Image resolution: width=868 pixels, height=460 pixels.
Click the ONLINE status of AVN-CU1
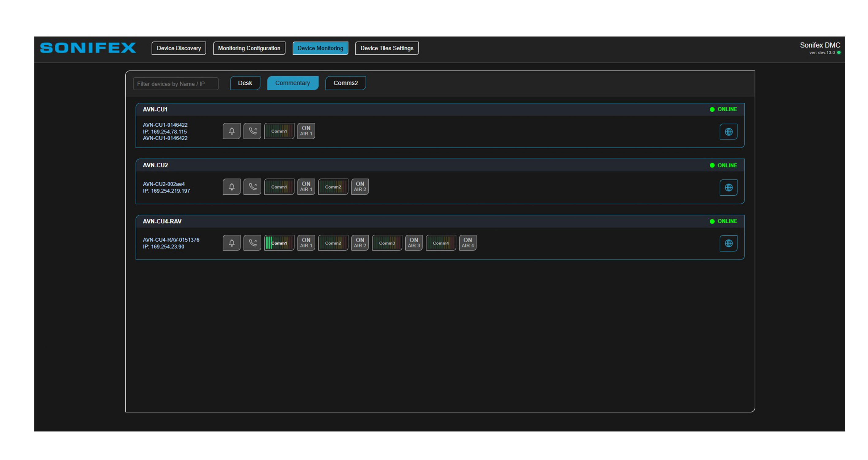723,109
